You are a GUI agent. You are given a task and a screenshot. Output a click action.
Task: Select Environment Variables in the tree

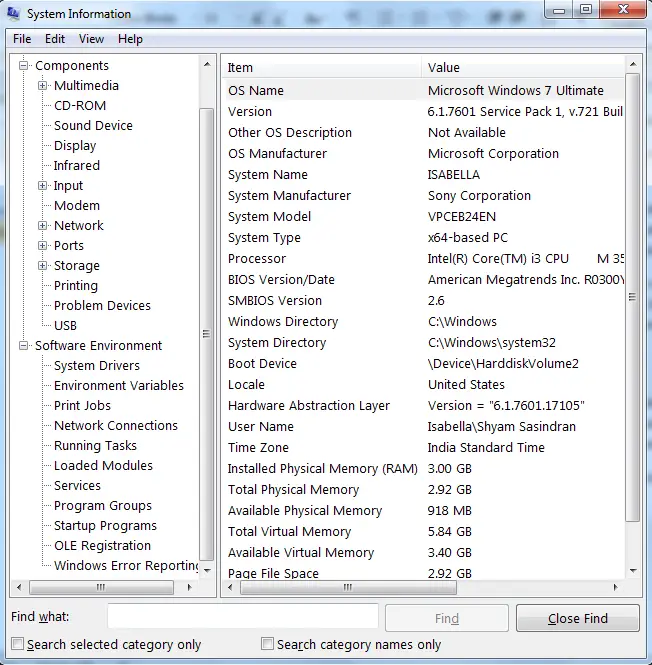[x=119, y=386]
